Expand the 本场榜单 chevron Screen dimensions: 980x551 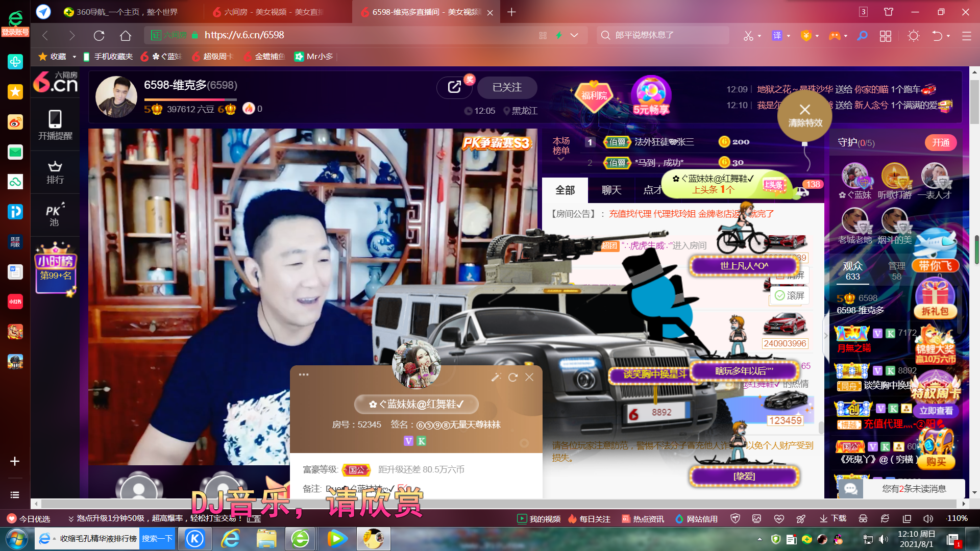(x=560, y=159)
